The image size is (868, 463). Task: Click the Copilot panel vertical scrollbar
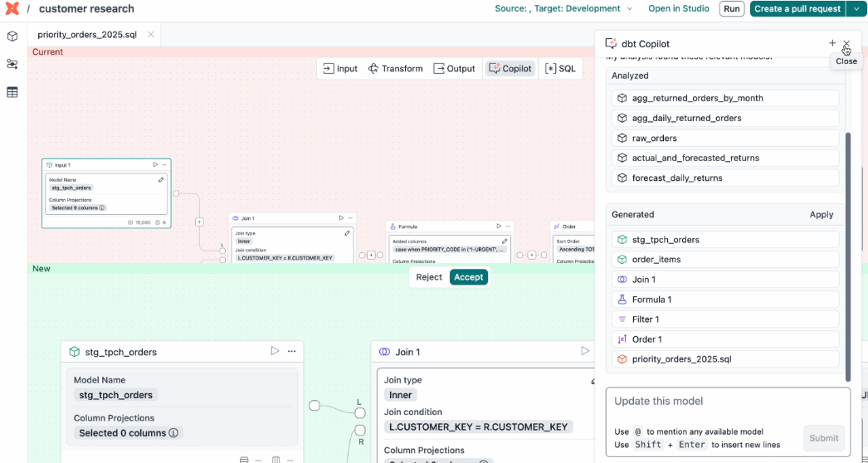click(848, 256)
